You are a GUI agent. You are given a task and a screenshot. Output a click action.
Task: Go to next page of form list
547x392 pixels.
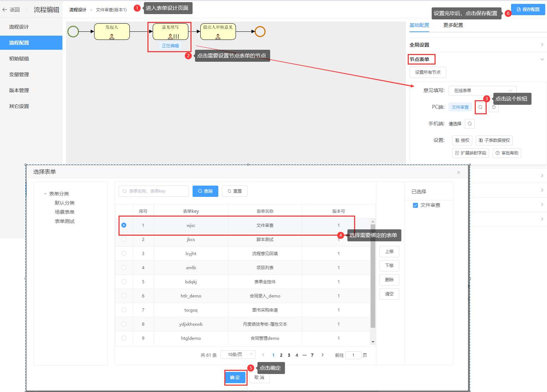[322, 355]
